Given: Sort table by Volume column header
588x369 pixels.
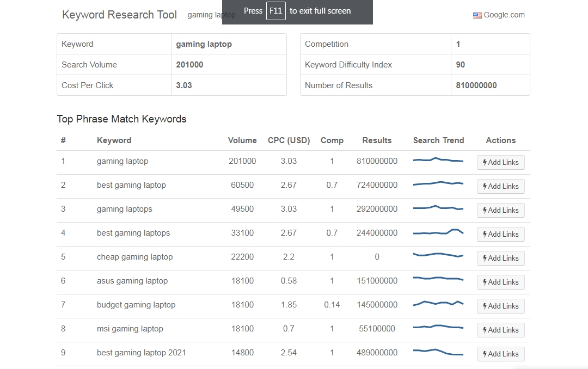Looking at the screenshot, I should point(242,140).
